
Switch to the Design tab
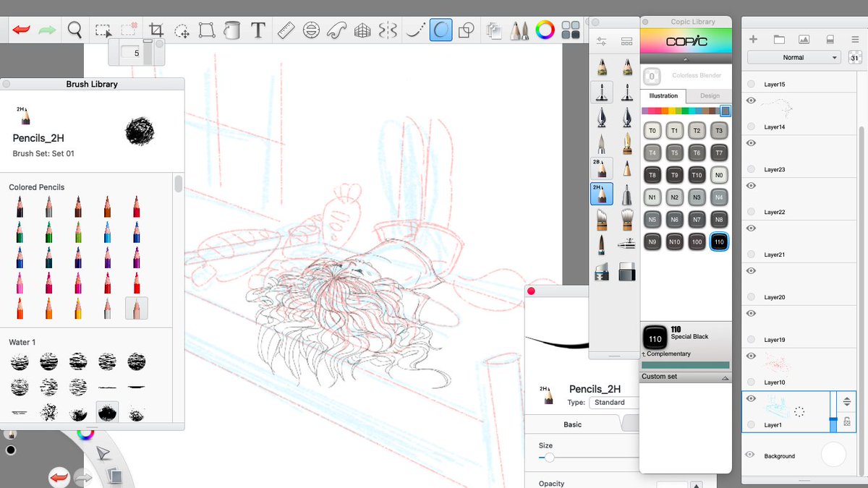click(710, 95)
